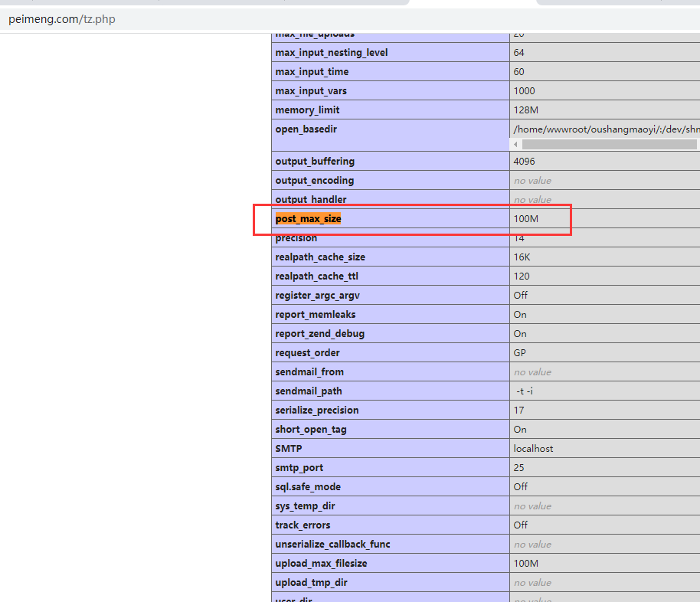Click the unserialize_callback_func directive name
Viewport: 700px width, 602px height.
coord(332,545)
